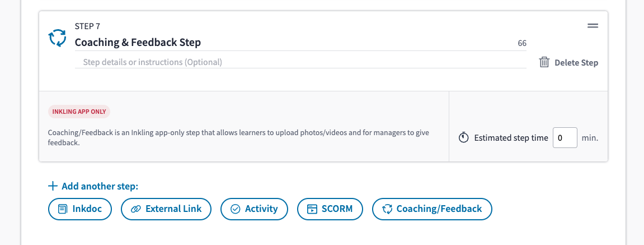Click the checkmark circle icon in Activity
The height and width of the screenshot is (245, 644).
point(236,209)
